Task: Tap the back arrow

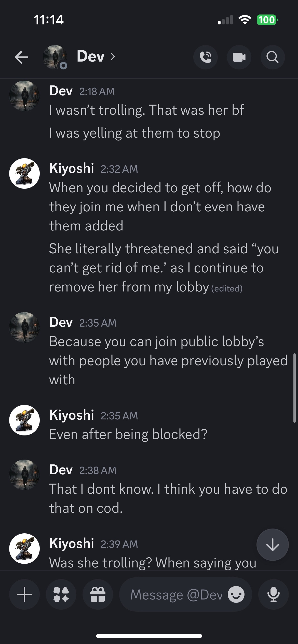Action: pyautogui.click(x=21, y=57)
